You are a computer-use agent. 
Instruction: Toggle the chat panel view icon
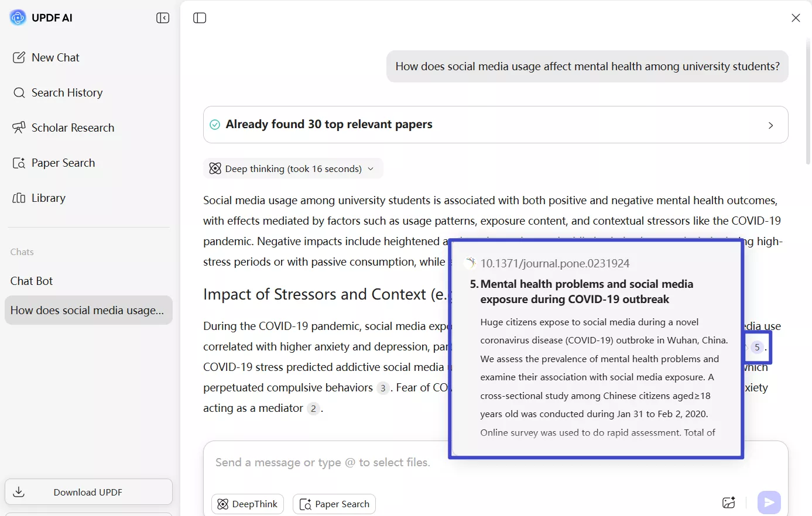pos(199,18)
